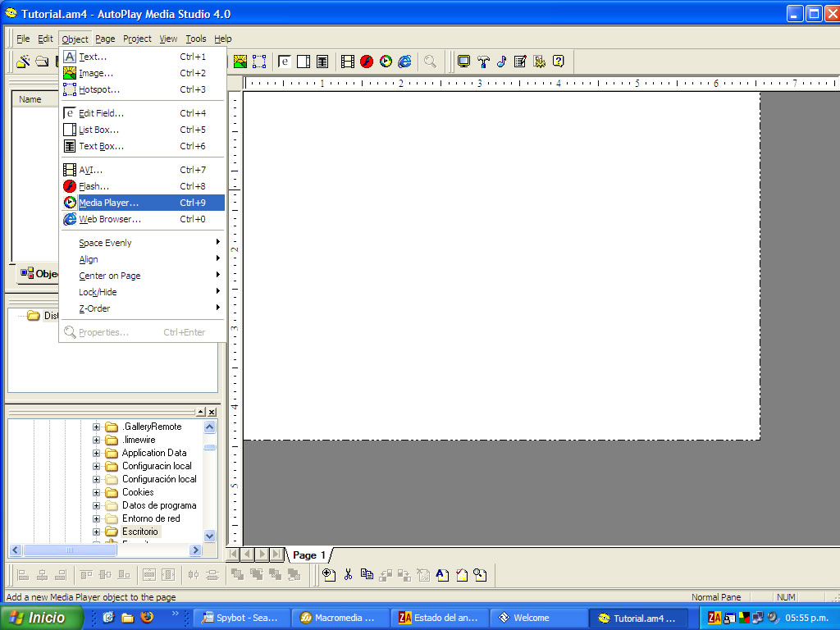The width and height of the screenshot is (840, 630).
Task: Click the List Box toolbar icon
Action: click(304, 62)
